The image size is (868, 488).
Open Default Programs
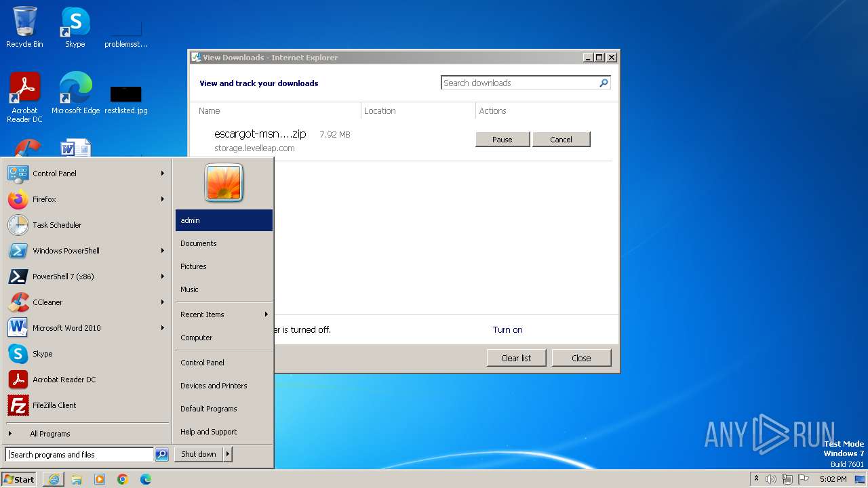click(224, 409)
